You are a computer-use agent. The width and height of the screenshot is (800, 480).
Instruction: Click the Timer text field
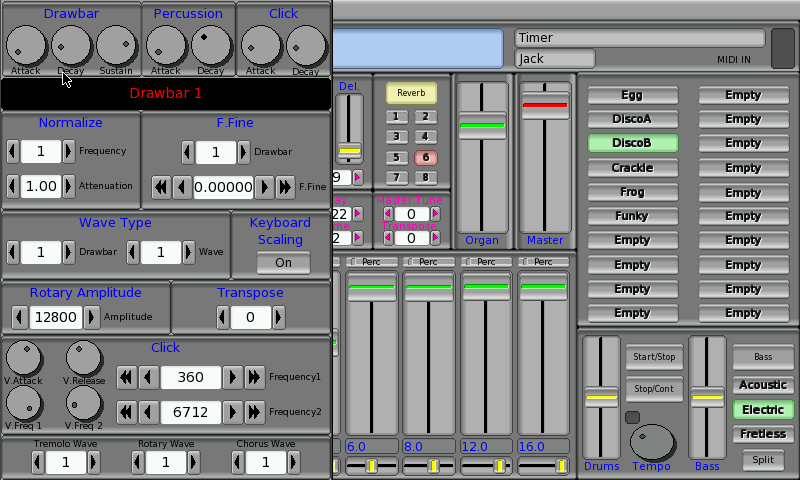pyautogui.click(x=640, y=38)
